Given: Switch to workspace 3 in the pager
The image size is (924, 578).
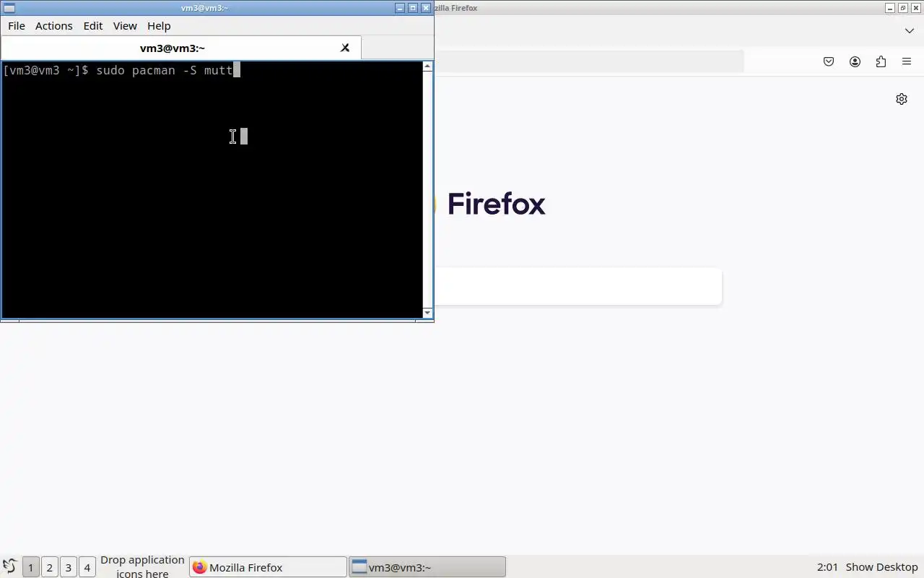Looking at the screenshot, I should coord(68,567).
